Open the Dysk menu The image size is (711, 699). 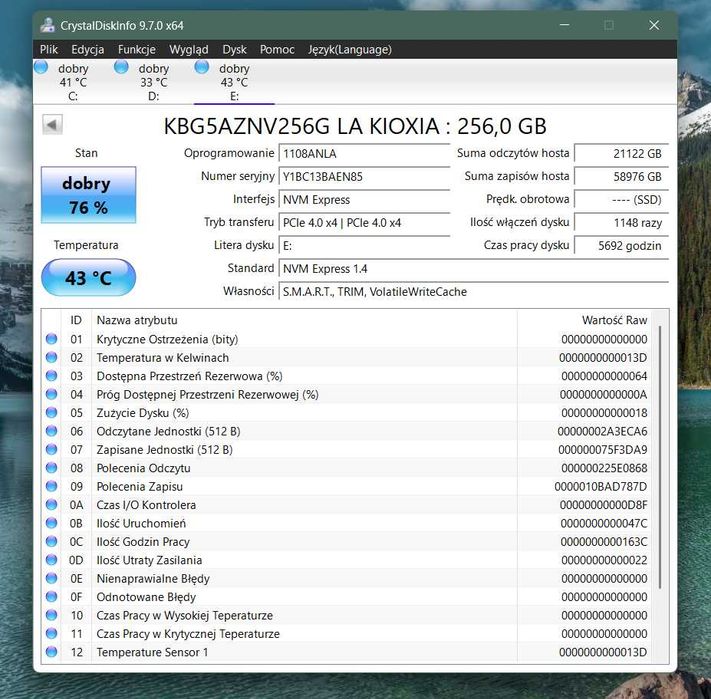tap(234, 49)
